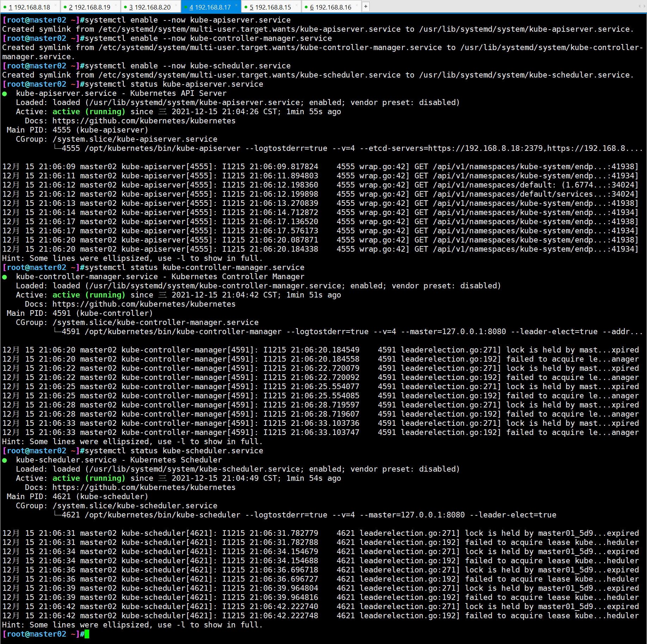
Task: Close the active 192.168.8.17 tab
Action: [x=236, y=5]
